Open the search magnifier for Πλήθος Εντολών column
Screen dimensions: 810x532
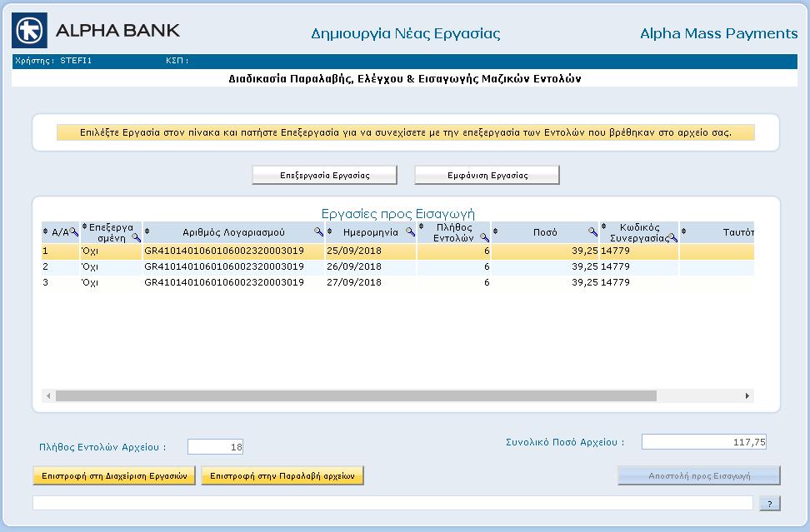click(484, 237)
